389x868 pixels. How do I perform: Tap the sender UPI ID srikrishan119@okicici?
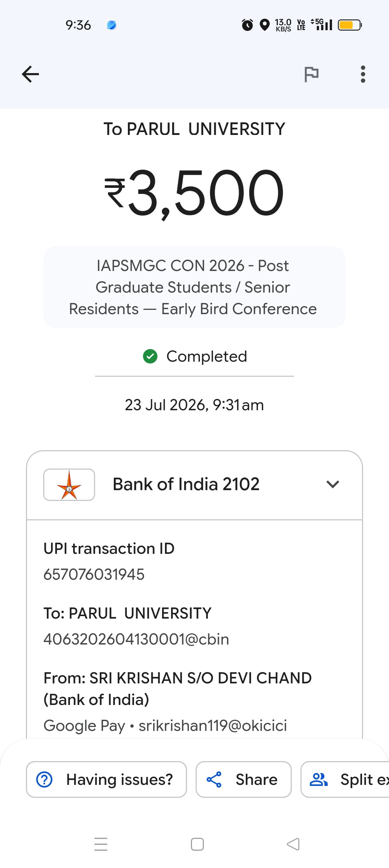tap(213, 726)
